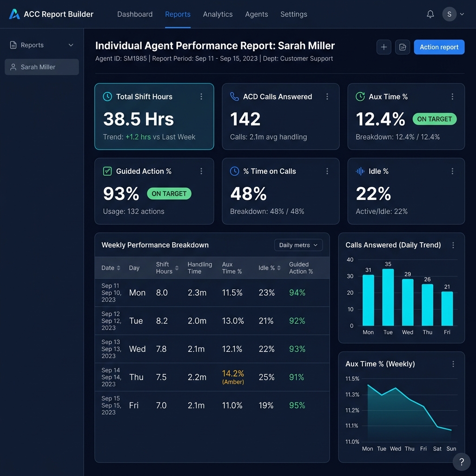Select the Wed row day cell

point(137,349)
